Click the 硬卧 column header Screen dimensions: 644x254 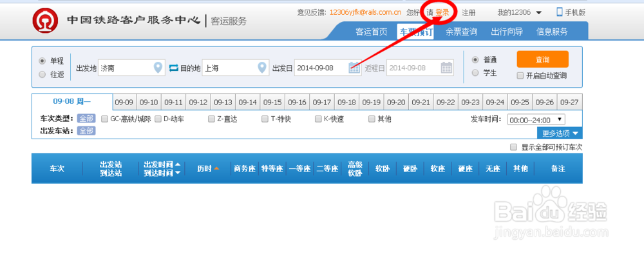410,168
